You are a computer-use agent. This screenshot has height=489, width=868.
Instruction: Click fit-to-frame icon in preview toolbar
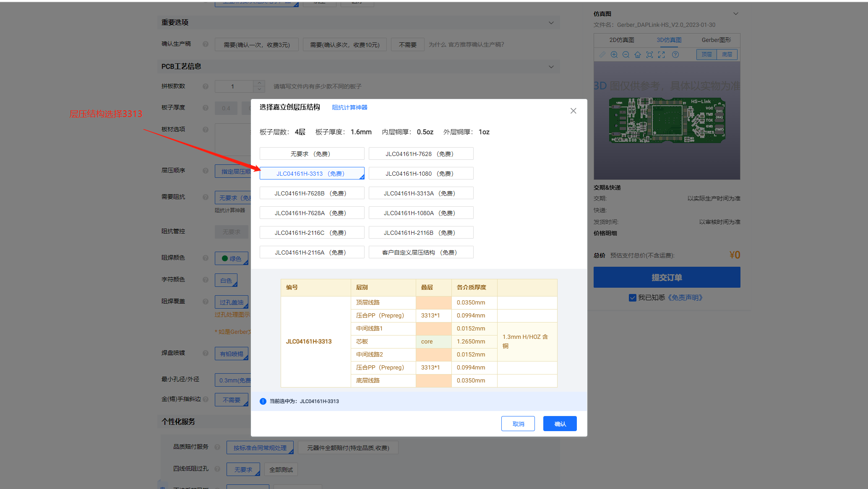point(649,55)
